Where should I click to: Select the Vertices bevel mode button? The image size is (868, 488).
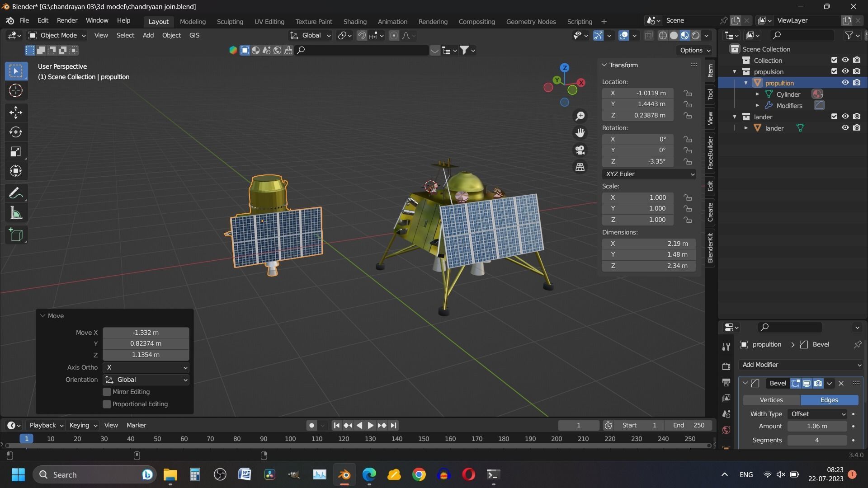[771, 400]
